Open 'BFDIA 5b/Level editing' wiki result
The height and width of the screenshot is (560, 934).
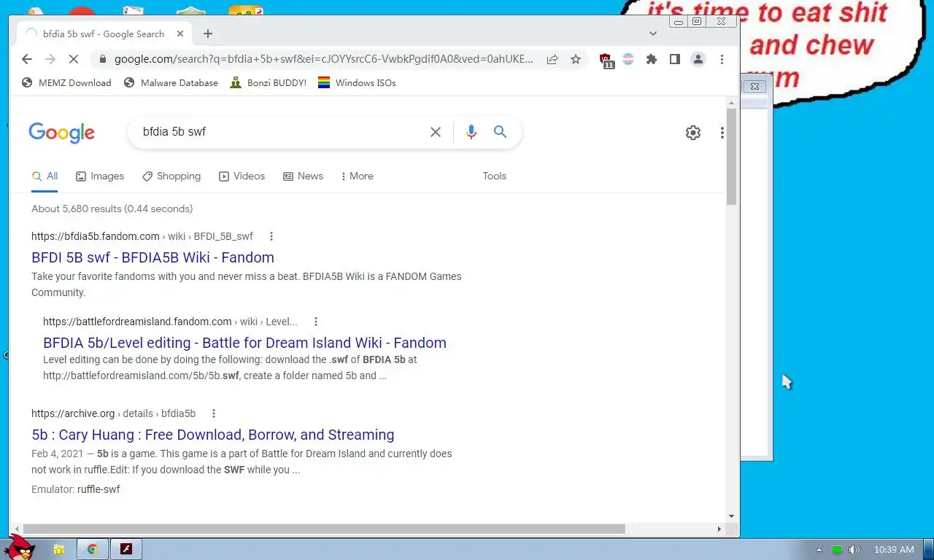point(244,343)
